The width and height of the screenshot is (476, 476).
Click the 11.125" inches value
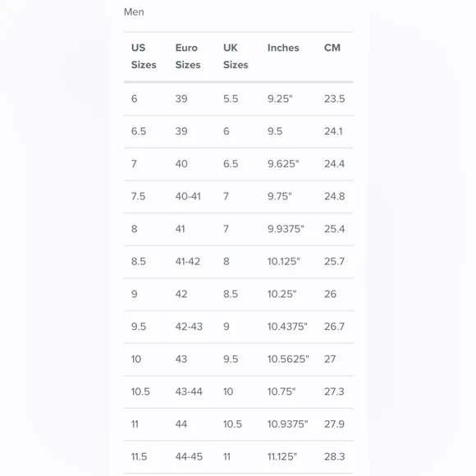pyautogui.click(x=282, y=456)
